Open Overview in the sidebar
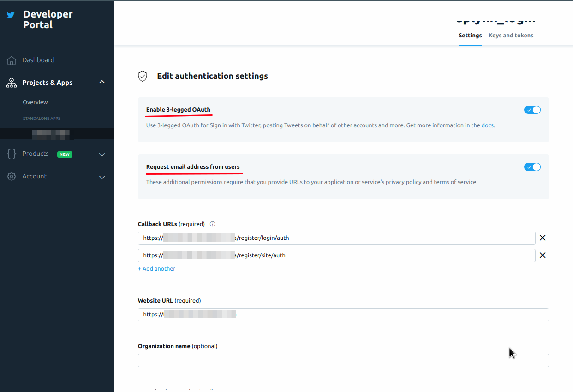This screenshot has height=392, width=573. pyautogui.click(x=36, y=102)
